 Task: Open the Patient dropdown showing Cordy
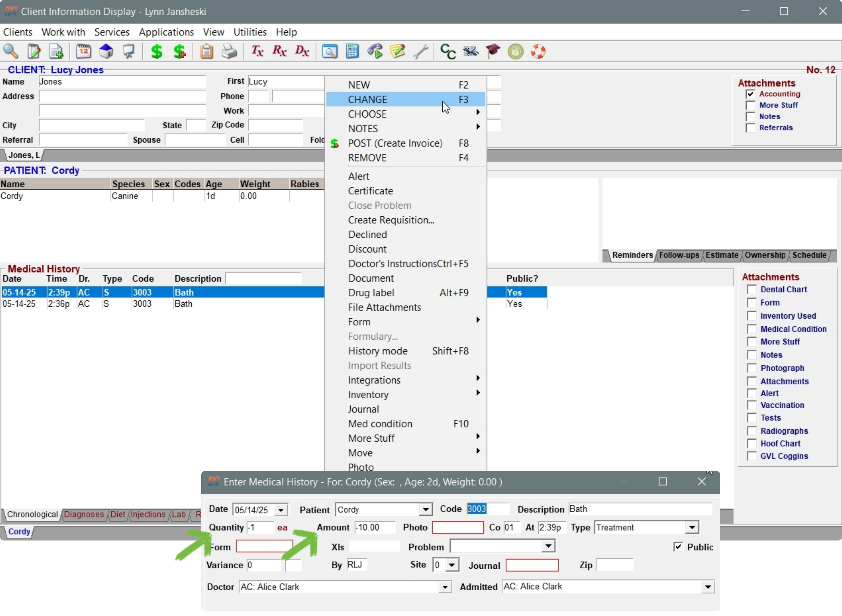coord(425,509)
